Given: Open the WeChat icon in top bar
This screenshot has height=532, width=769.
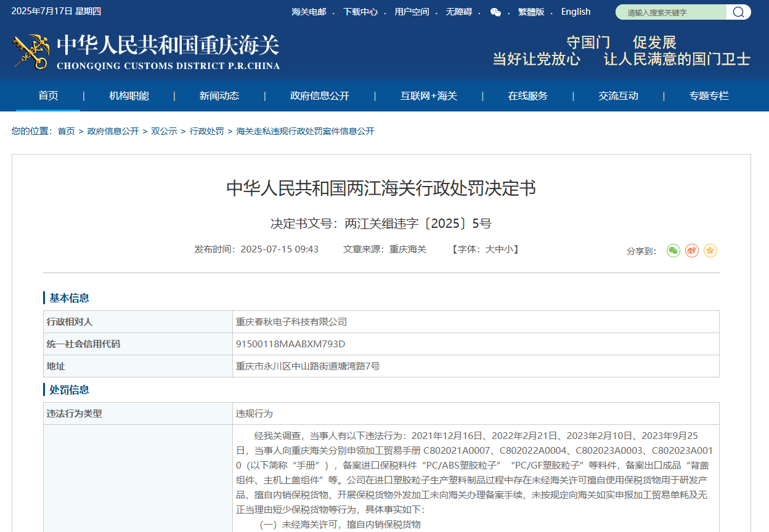Looking at the screenshot, I should (x=495, y=12).
